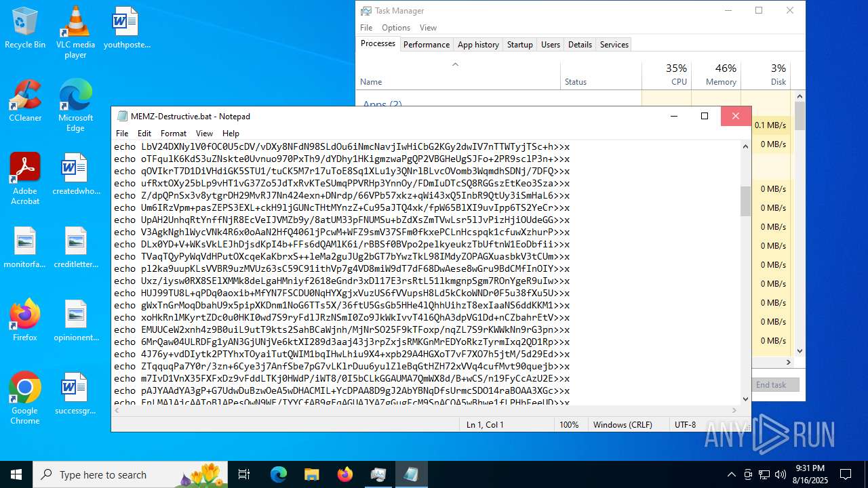Click Notepad horizontal scrollbar left arrow
The width and height of the screenshot is (868, 488).
click(117, 410)
